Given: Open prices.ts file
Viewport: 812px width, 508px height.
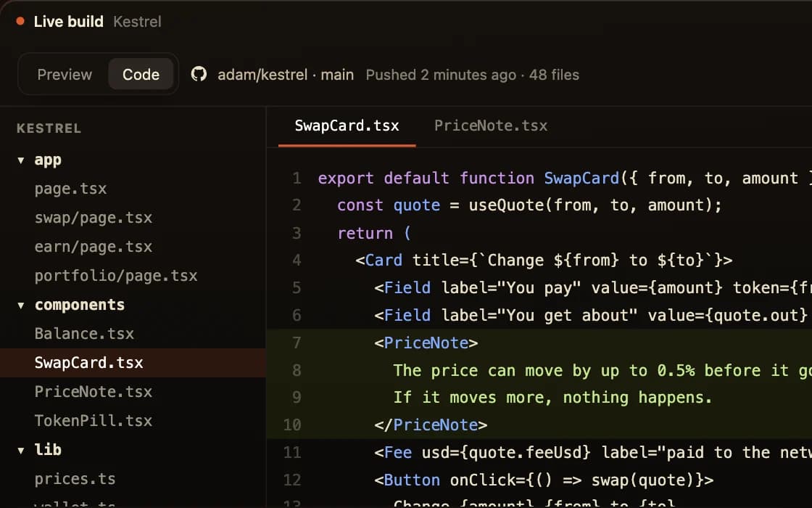Looking at the screenshot, I should coord(75,479).
